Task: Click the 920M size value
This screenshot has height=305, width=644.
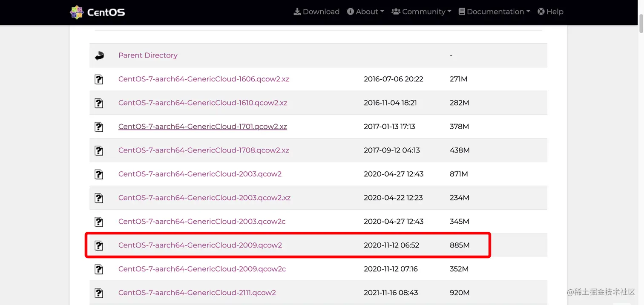Action: (x=460, y=293)
